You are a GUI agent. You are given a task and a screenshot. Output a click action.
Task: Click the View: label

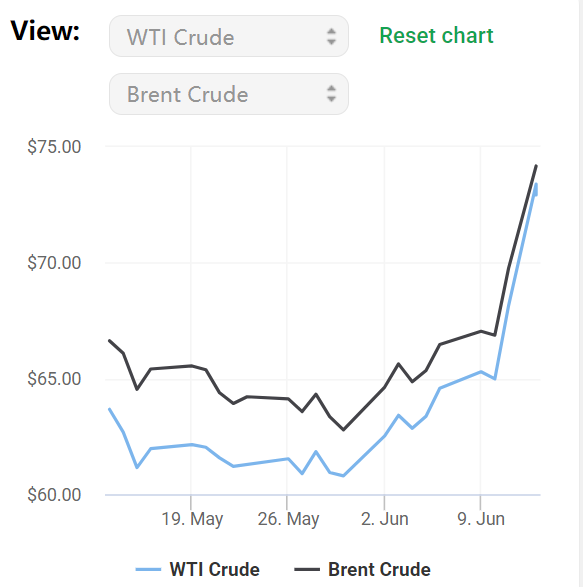[45, 31]
